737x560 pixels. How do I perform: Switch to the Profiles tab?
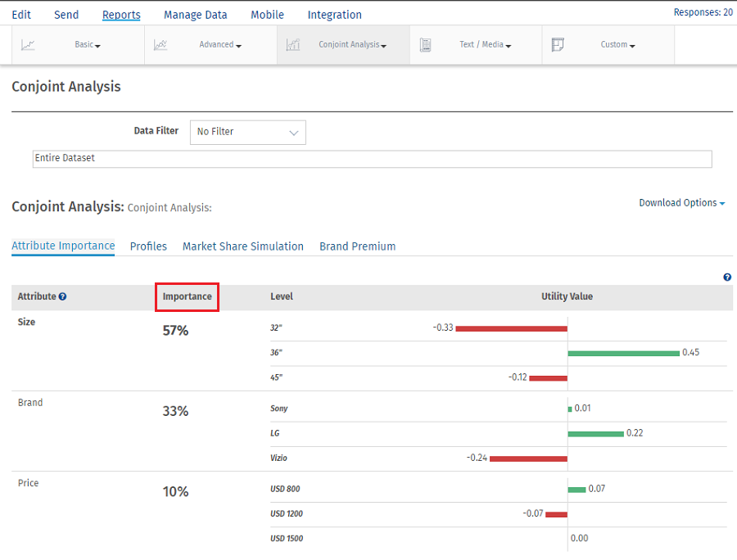click(x=148, y=246)
